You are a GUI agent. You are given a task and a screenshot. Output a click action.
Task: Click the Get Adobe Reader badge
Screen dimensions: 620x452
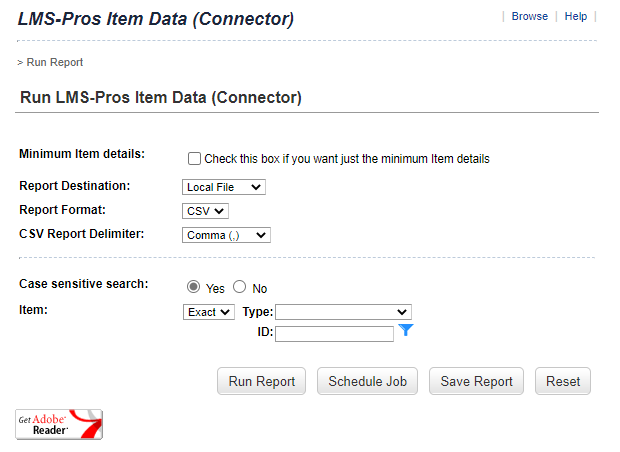59,424
